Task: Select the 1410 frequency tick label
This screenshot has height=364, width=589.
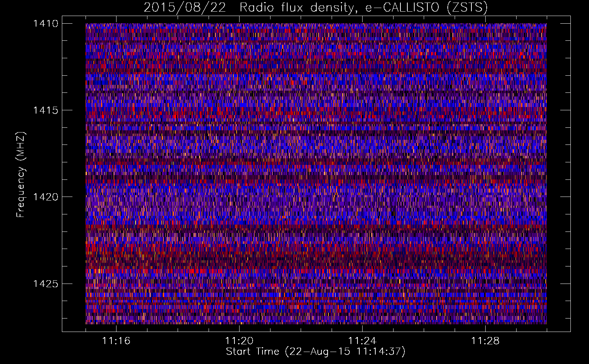Action: tap(46, 24)
